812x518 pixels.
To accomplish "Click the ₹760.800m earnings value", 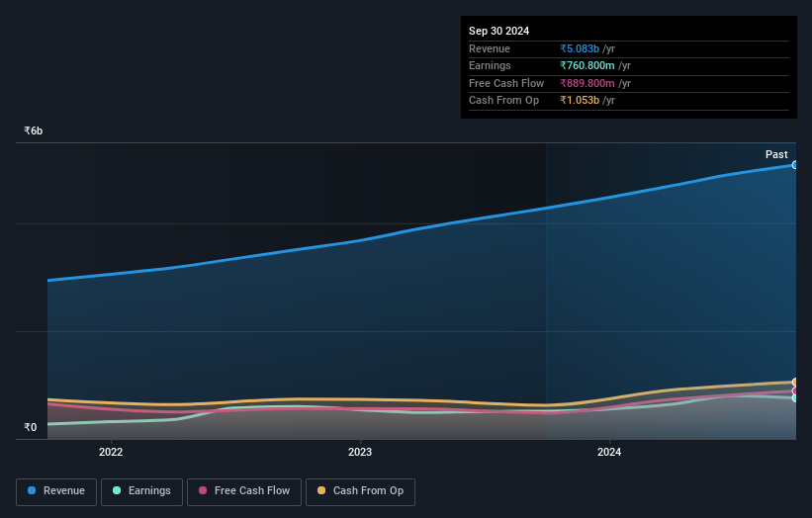I will pyautogui.click(x=587, y=65).
